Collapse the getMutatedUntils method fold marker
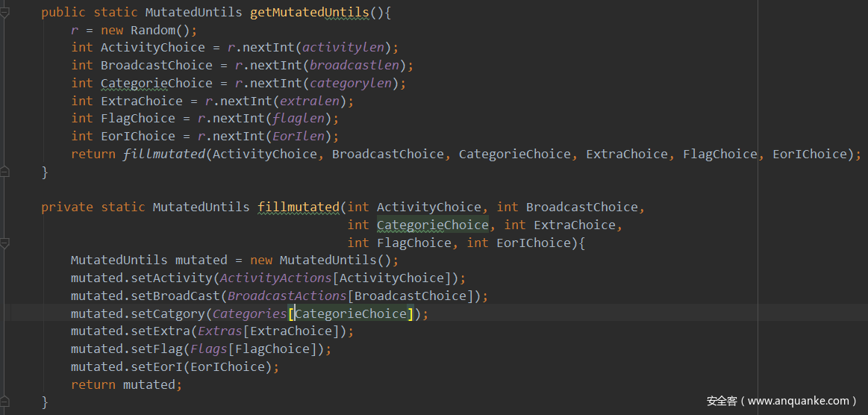Screen dimensions: 868x415 tap(5, 13)
